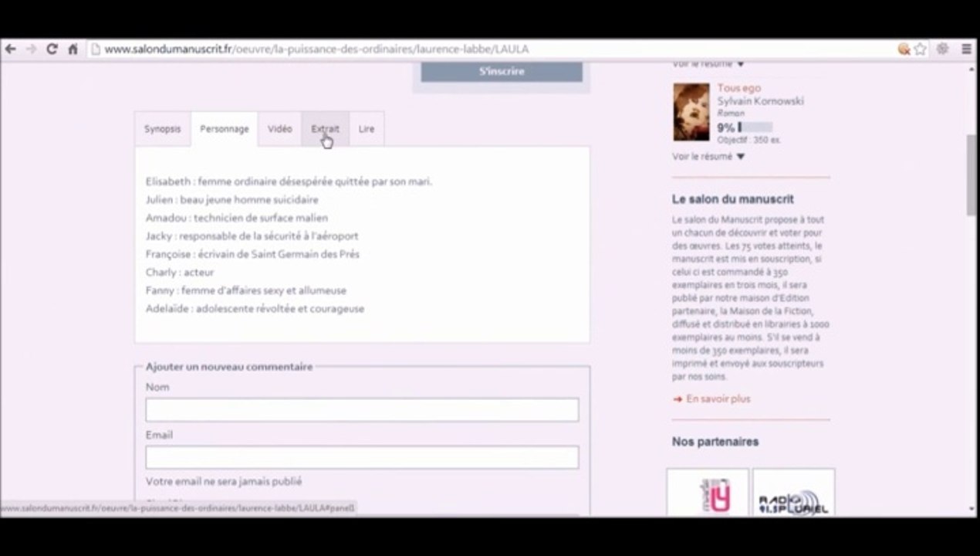
Task: Open the Tous ego book link
Action: (738, 88)
